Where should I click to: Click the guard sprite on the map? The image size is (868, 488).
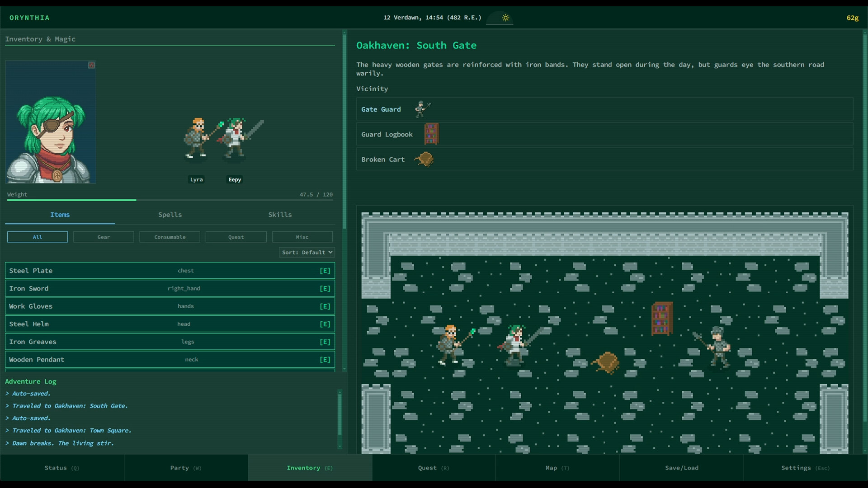[719, 346]
